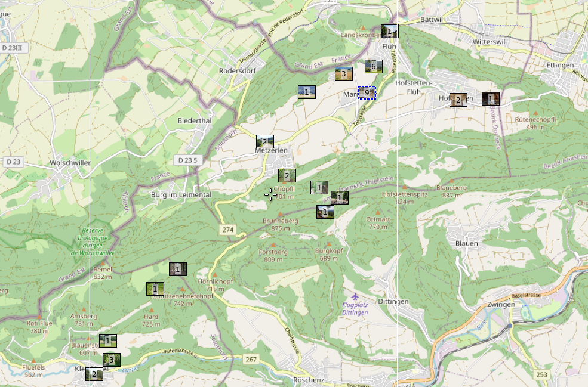Viewport: 588px width, 387px height.
Task: Select the 2-photo cluster south of Metzerlen
Action: coord(287,175)
